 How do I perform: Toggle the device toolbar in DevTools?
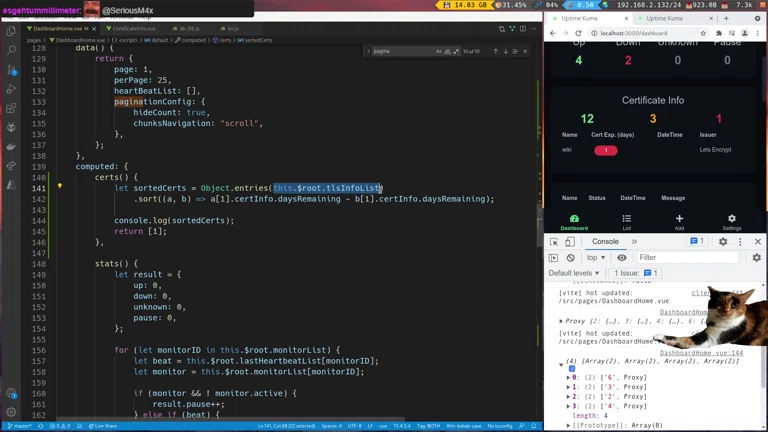(571, 241)
